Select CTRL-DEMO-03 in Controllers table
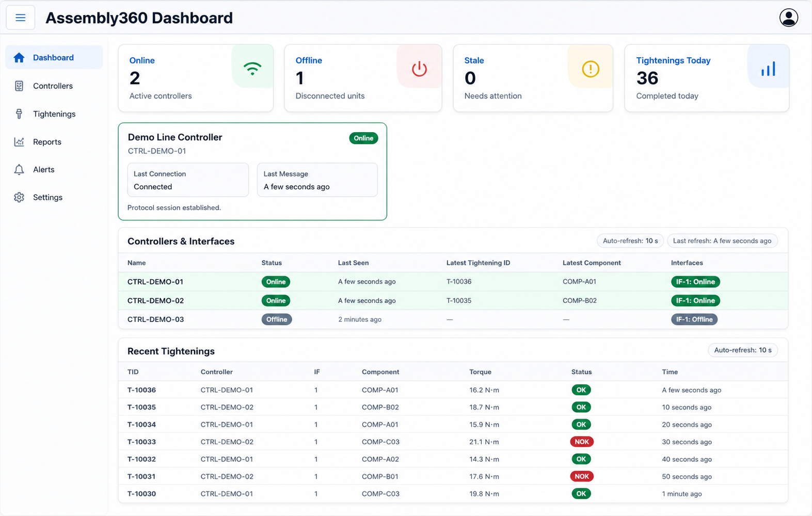 (x=155, y=319)
